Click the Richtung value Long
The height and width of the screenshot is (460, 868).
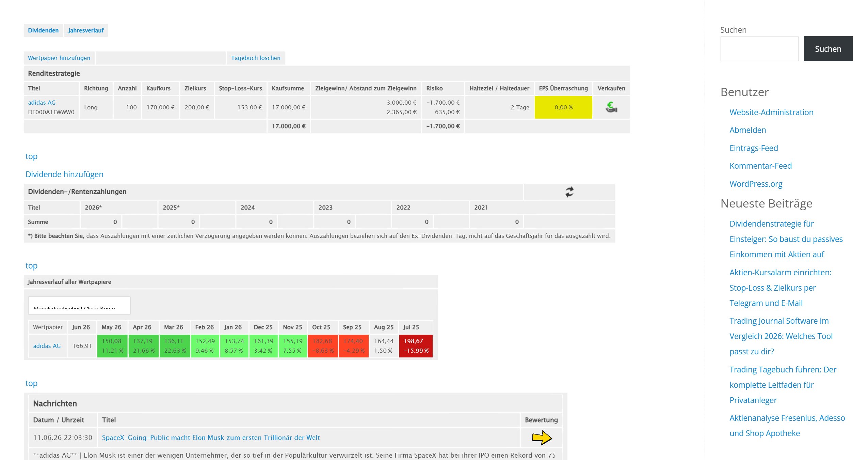pyautogui.click(x=91, y=107)
